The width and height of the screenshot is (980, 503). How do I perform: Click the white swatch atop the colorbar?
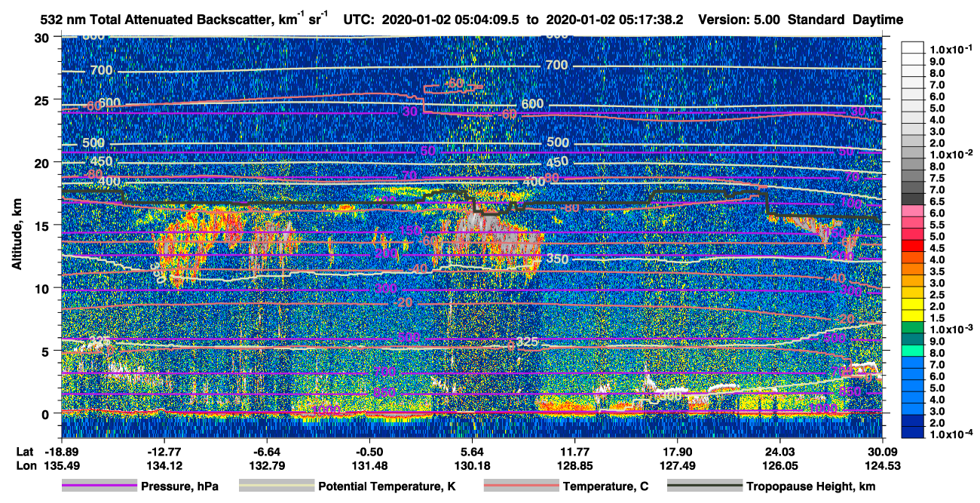pos(913,47)
